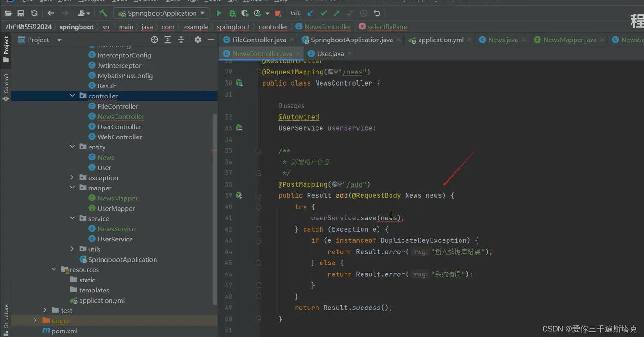The height and width of the screenshot is (337, 644).
Task: Start debugging with the bug icon
Action: pyautogui.click(x=232, y=13)
